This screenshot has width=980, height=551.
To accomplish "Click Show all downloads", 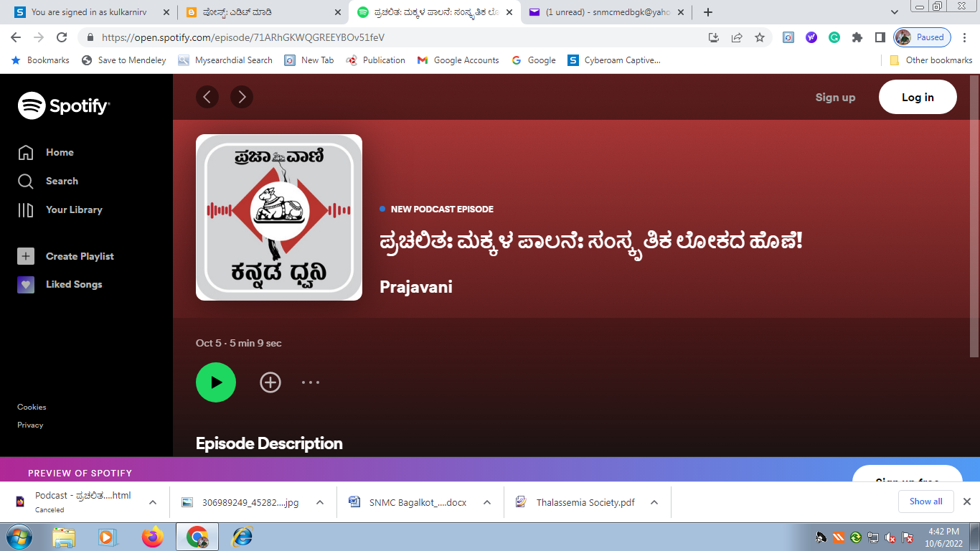I will 925,501.
